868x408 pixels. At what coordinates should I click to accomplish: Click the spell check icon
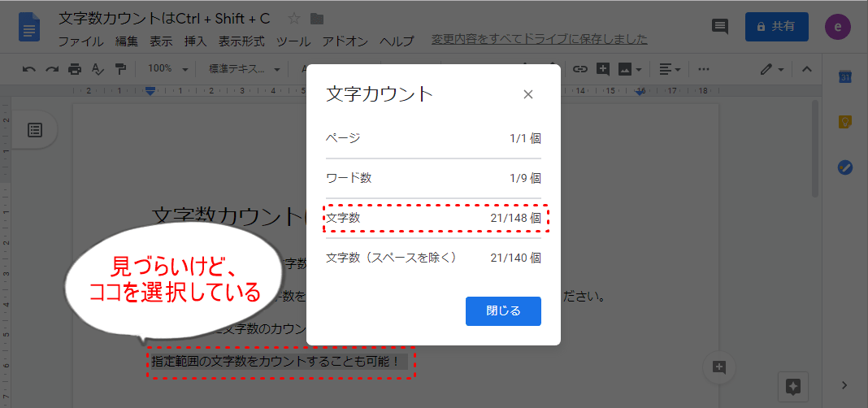[98, 69]
